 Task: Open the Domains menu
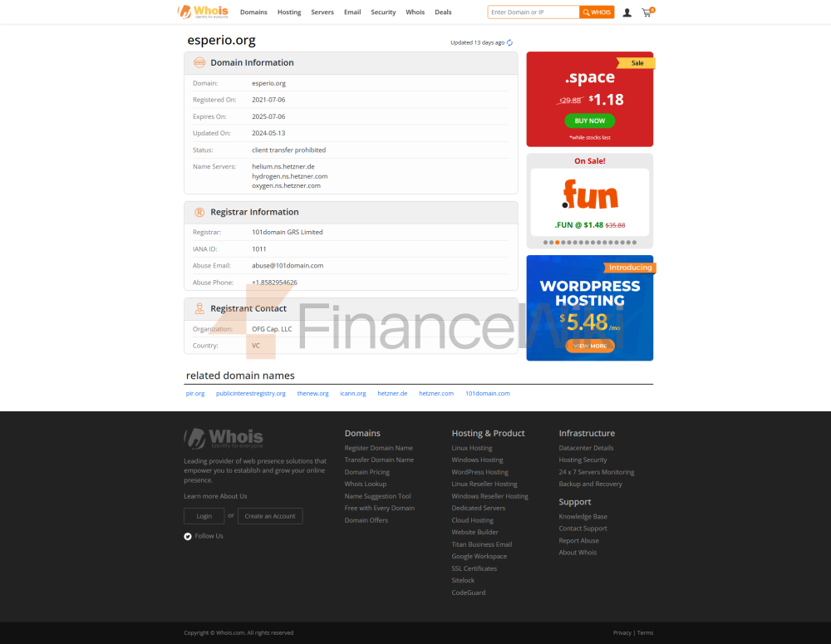pos(253,12)
